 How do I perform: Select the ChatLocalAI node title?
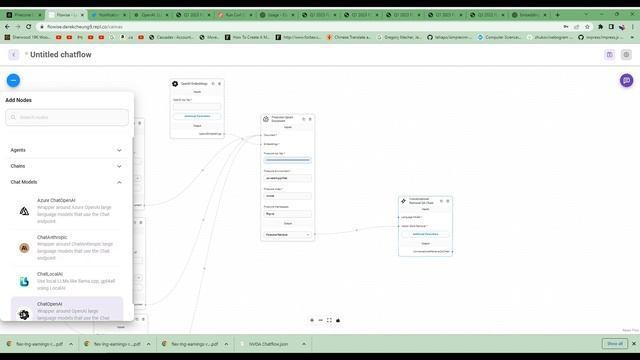50,274
